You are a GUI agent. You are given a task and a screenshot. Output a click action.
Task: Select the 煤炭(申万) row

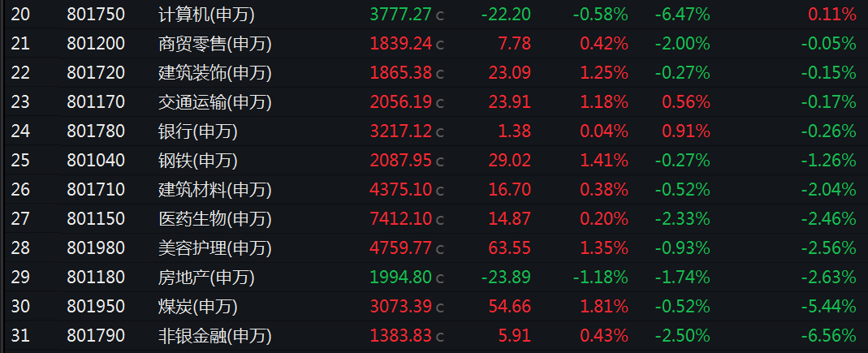[434, 306]
